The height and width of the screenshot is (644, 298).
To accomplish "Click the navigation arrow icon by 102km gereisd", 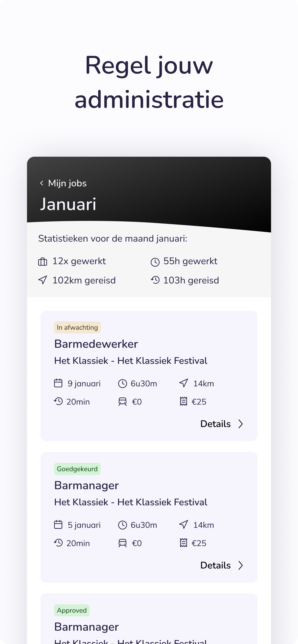I will pos(42,280).
